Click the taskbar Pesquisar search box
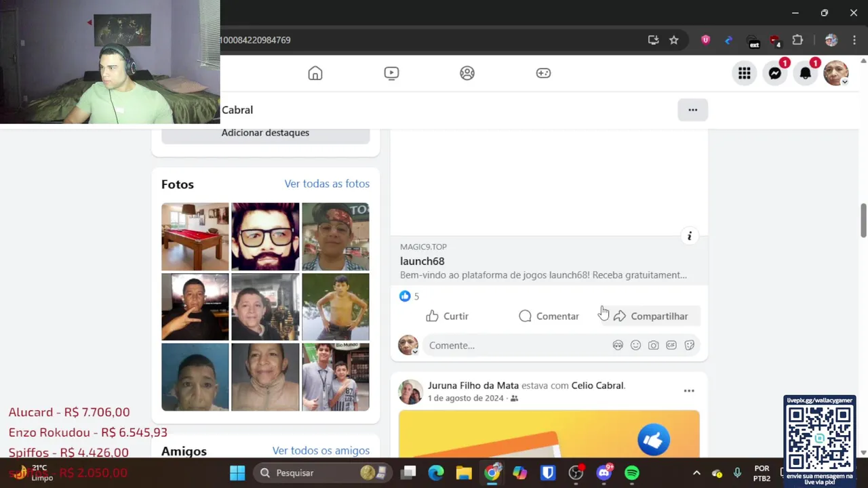Image resolution: width=868 pixels, height=488 pixels. [x=322, y=472]
